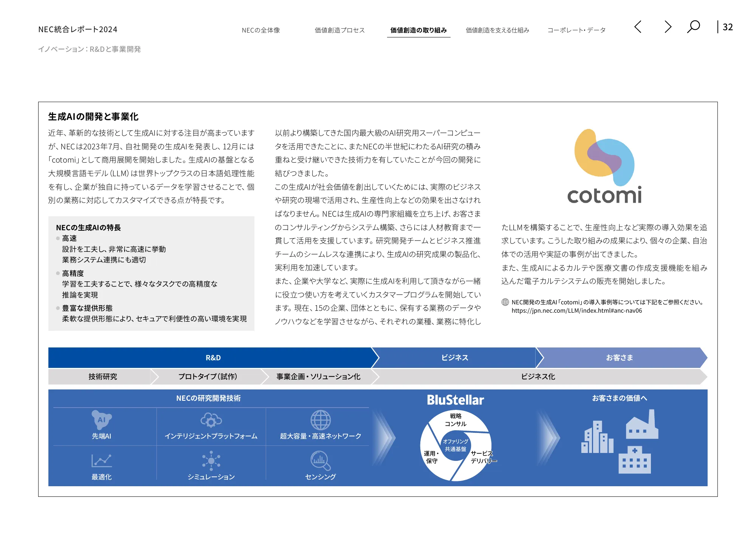The width and height of the screenshot is (756, 535).
Task: Open the 価値創造プロセス tab
Action: click(339, 30)
